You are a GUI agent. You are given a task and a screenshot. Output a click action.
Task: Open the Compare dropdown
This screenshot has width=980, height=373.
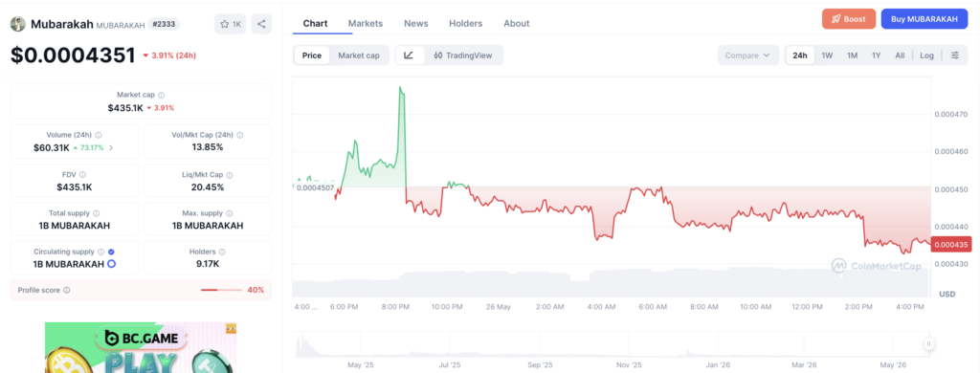(x=747, y=55)
